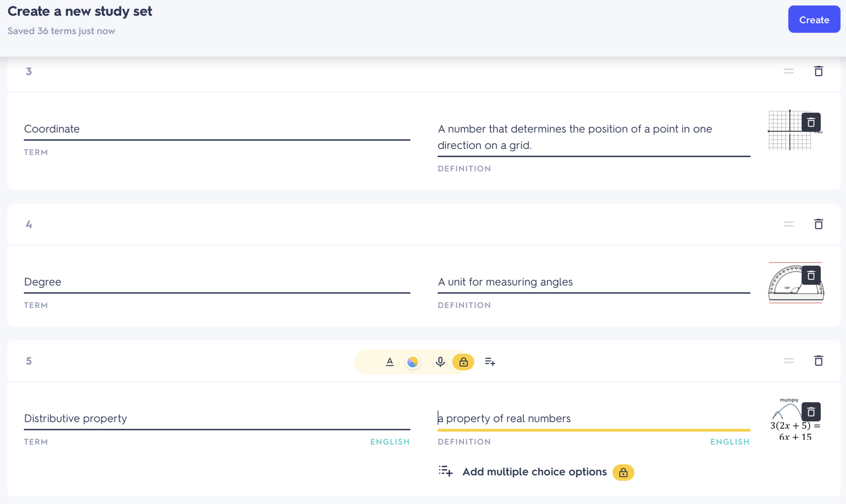846x504 pixels.
Task: Click the drag handle on card 5
Action: coord(788,361)
